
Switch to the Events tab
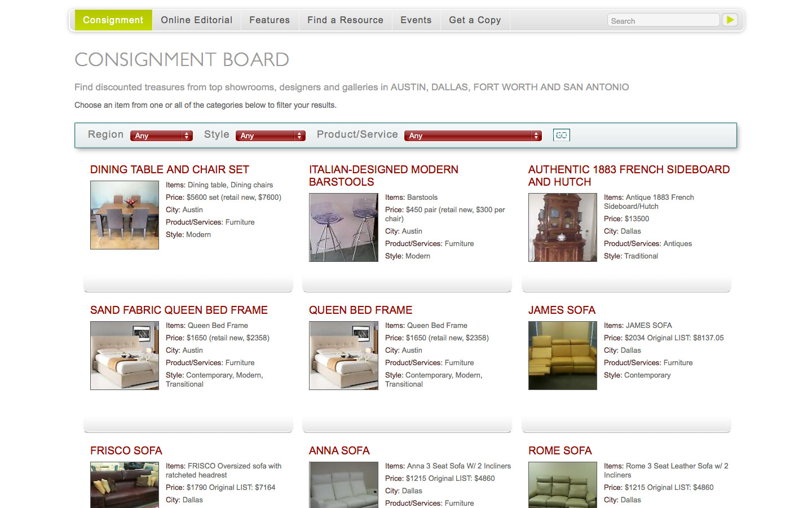click(x=416, y=20)
